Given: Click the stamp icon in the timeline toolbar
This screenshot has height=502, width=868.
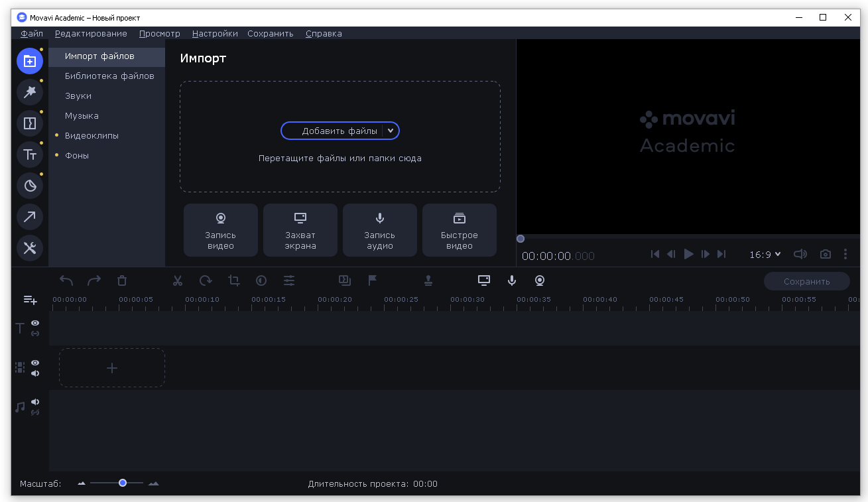Looking at the screenshot, I should coord(428,281).
